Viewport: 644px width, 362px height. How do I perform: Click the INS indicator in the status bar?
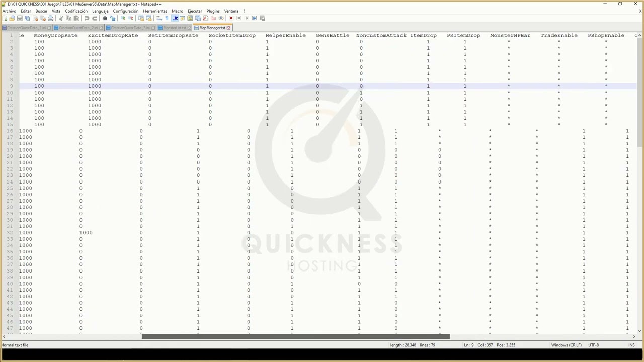click(631, 345)
